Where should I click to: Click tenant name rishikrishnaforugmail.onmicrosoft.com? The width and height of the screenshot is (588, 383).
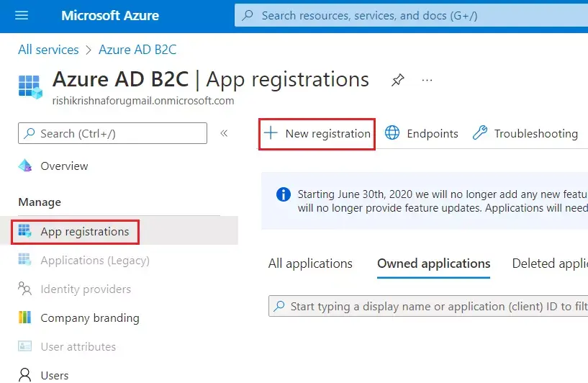coord(143,101)
